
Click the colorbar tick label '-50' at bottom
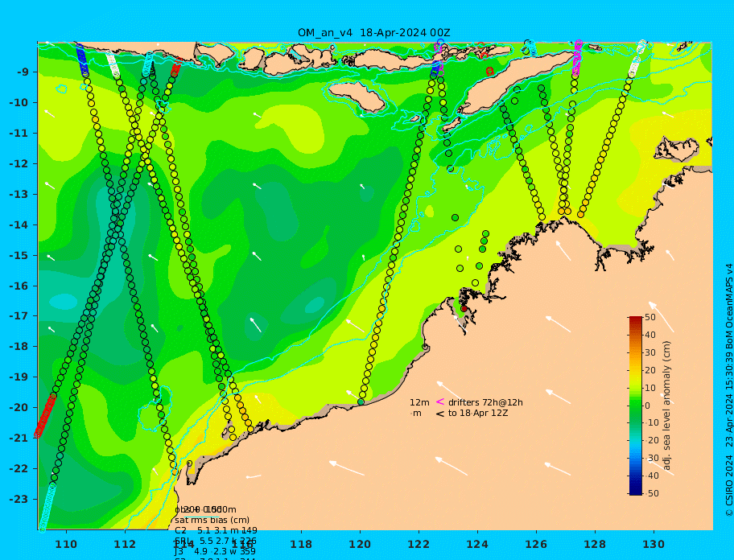click(x=652, y=493)
